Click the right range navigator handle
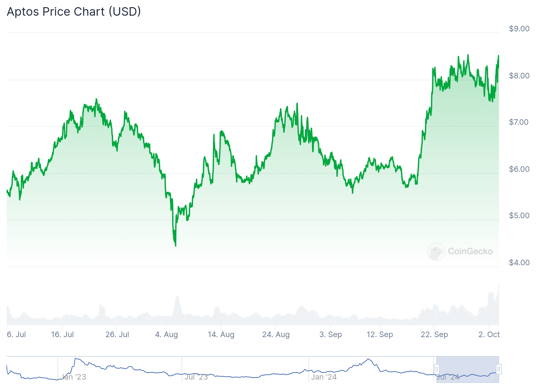This screenshot has width=537, height=392. tap(498, 369)
